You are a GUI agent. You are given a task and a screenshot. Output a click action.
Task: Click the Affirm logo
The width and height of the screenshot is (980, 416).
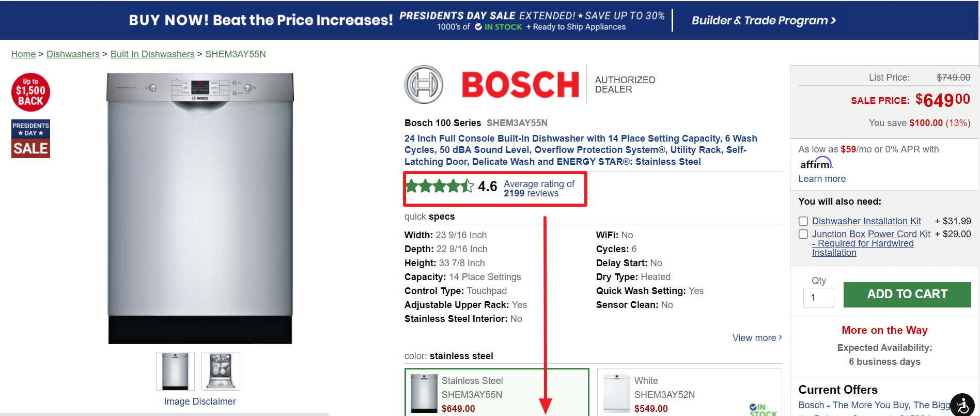coord(816,164)
